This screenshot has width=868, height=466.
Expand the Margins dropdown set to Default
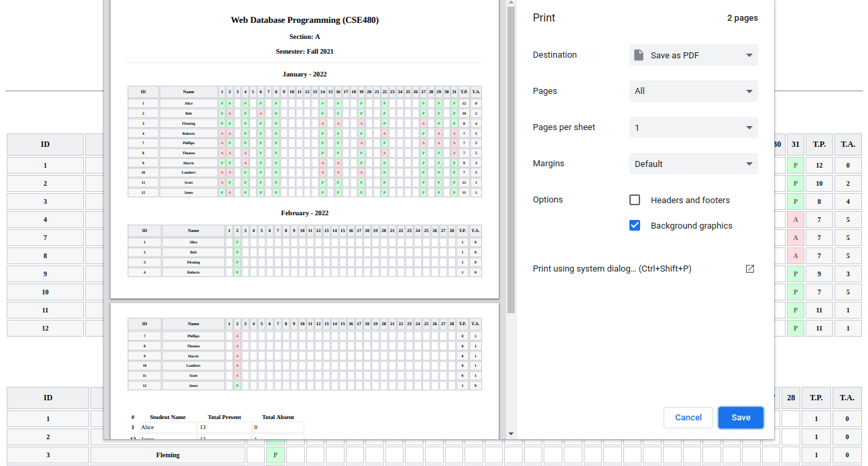pos(693,164)
